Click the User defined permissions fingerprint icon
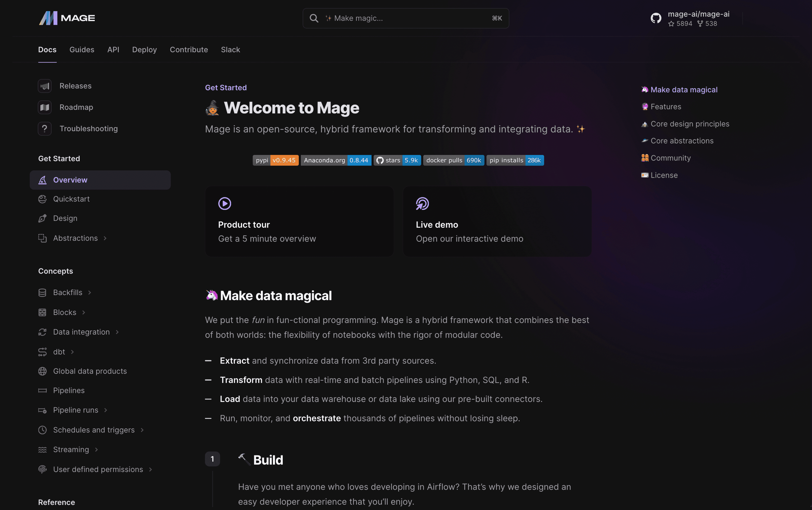 42,469
